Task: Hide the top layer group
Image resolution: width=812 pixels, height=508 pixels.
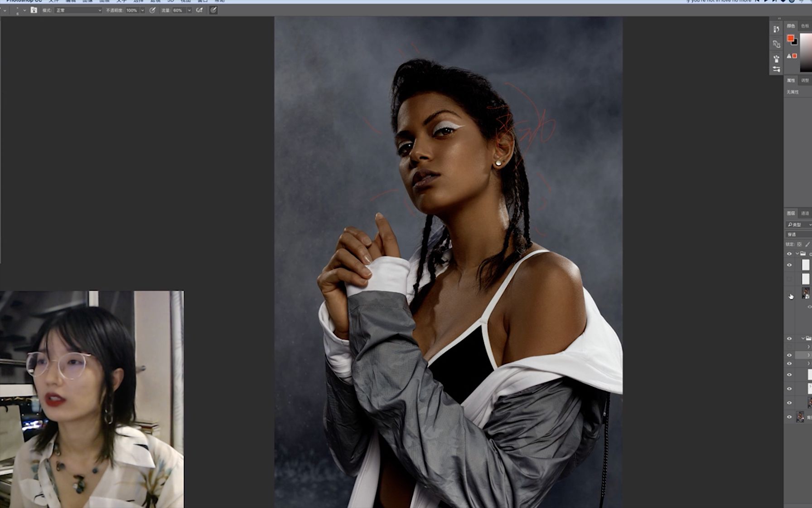Action: (789, 254)
